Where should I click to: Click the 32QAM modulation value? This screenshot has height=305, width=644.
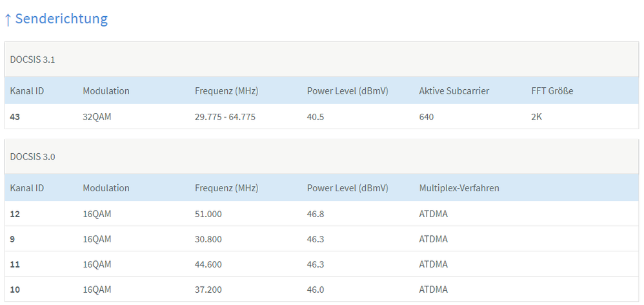[97, 117]
